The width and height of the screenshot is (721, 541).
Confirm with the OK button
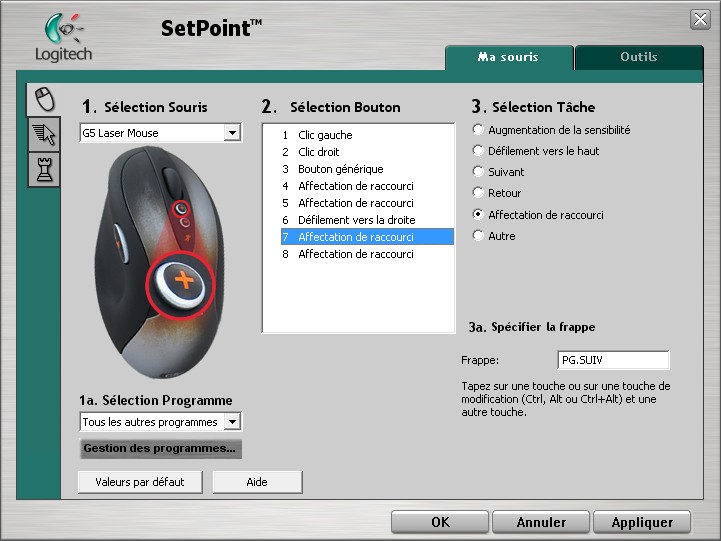[440, 522]
